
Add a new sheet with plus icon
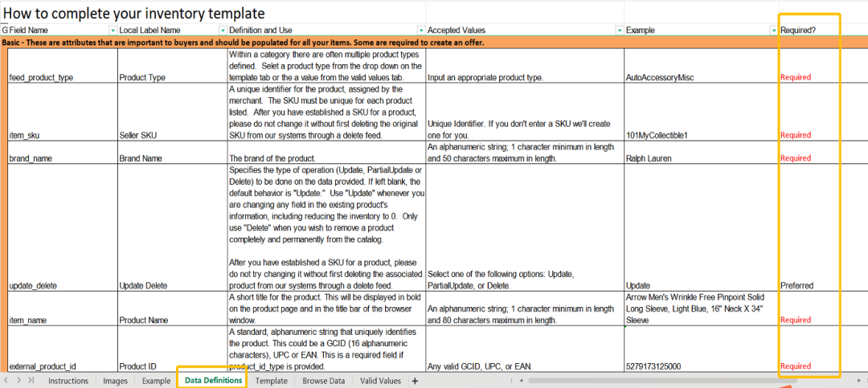click(415, 381)
